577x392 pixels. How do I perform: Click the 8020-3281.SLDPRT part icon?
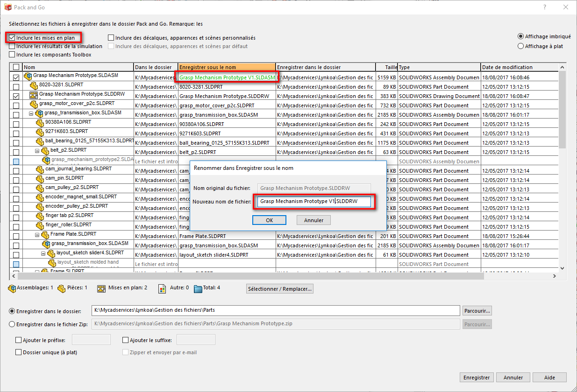(34, 86)
